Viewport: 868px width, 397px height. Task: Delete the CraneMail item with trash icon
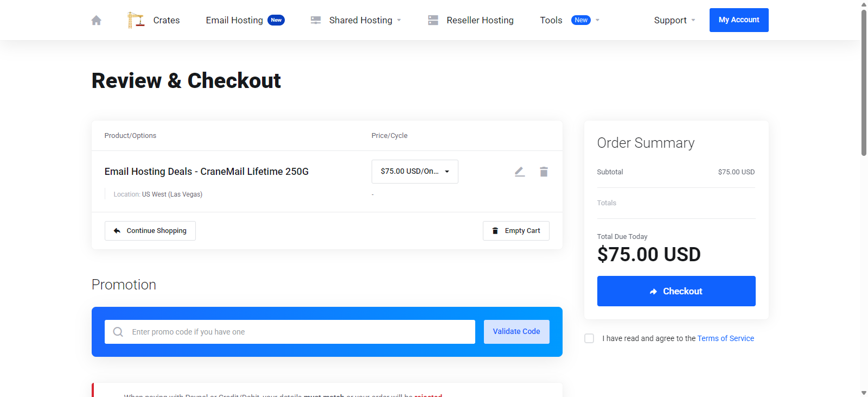tap(544, 172)
